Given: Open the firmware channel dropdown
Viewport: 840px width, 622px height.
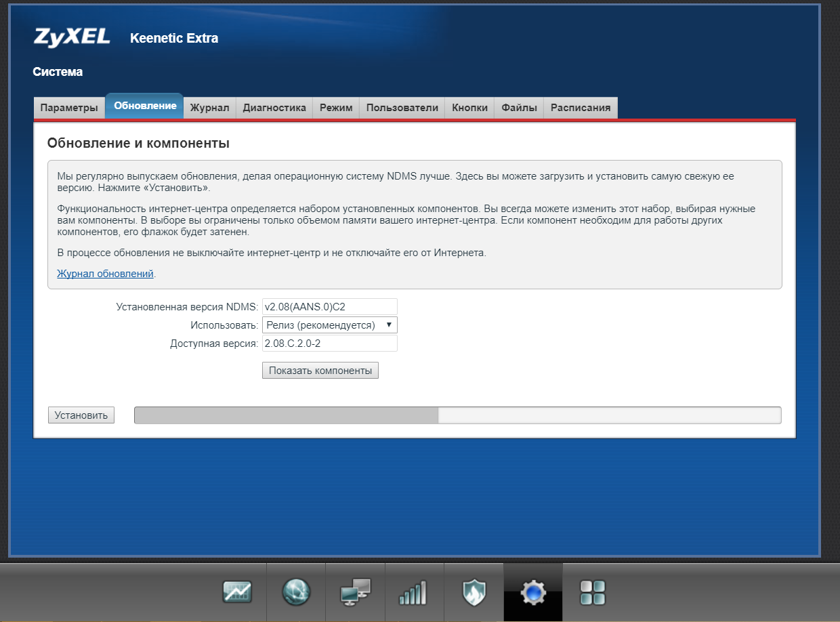Looking at the screenshot, I should (x=329, y=325).
